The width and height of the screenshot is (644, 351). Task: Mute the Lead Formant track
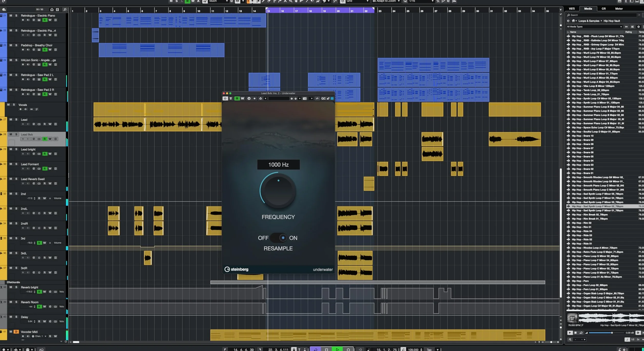pyautogui.click(x=11, y=164)
